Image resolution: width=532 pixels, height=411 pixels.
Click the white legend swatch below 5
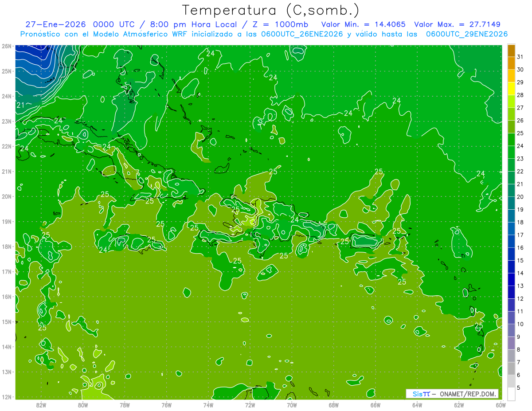511,394
